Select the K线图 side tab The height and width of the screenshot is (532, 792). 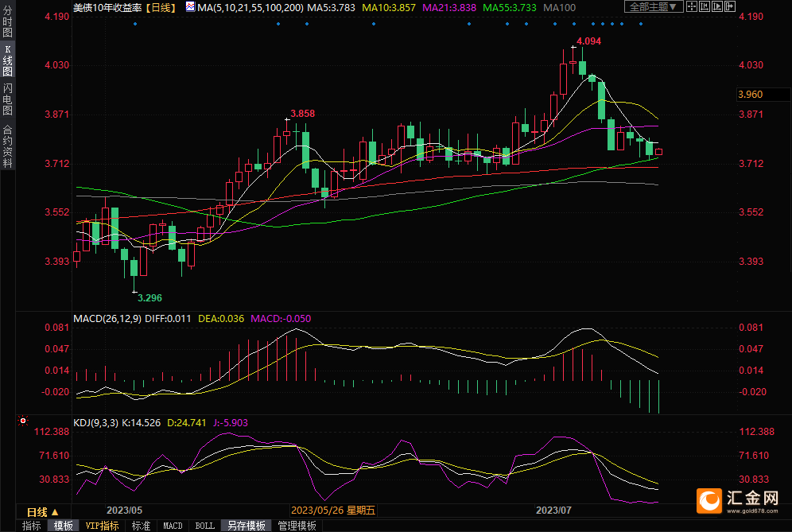[8, 60]
